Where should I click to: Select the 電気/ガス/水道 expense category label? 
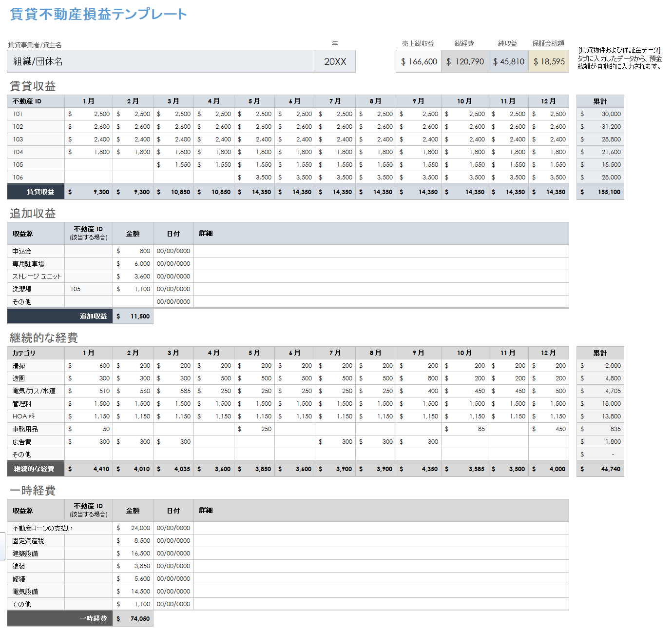[x=36, y=391]
